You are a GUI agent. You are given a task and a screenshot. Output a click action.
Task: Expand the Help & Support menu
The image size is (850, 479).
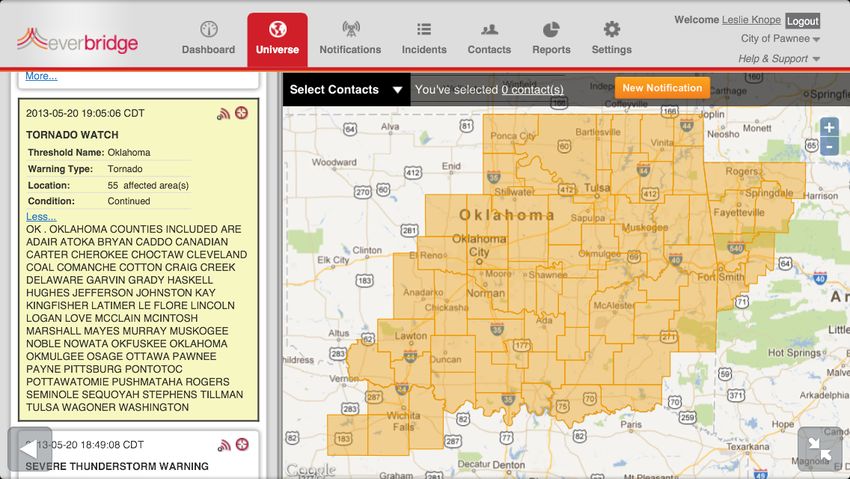[778, 59]
